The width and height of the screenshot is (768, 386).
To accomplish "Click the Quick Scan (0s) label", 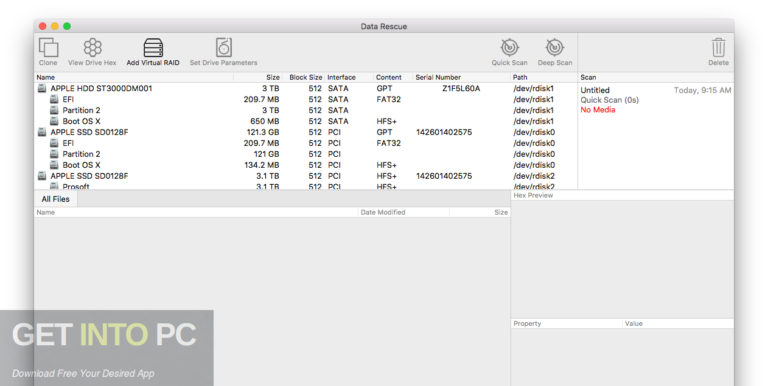I will 610,100.
